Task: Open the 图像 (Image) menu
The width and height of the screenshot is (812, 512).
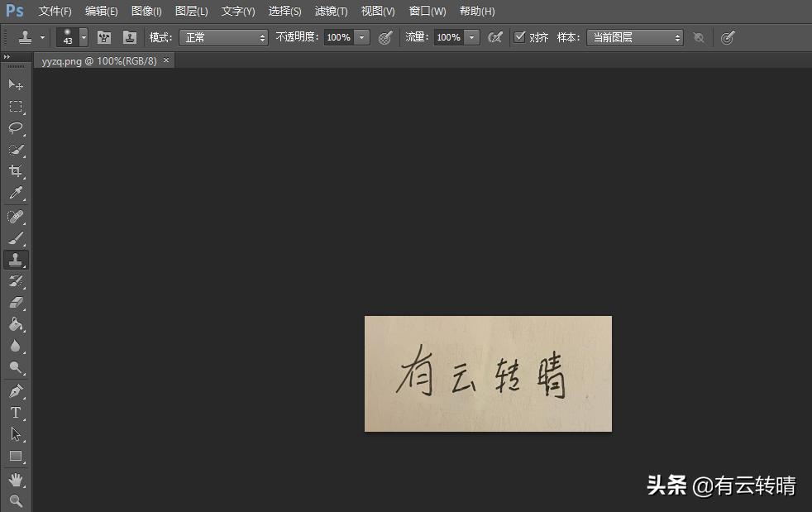Action: click(x=146, y=11)
